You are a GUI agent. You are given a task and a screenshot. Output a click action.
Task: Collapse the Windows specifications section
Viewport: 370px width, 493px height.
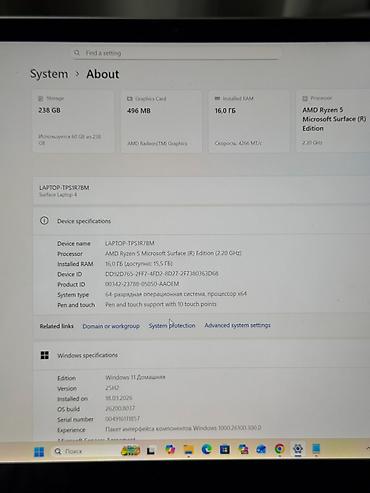(x=201, y=355)
